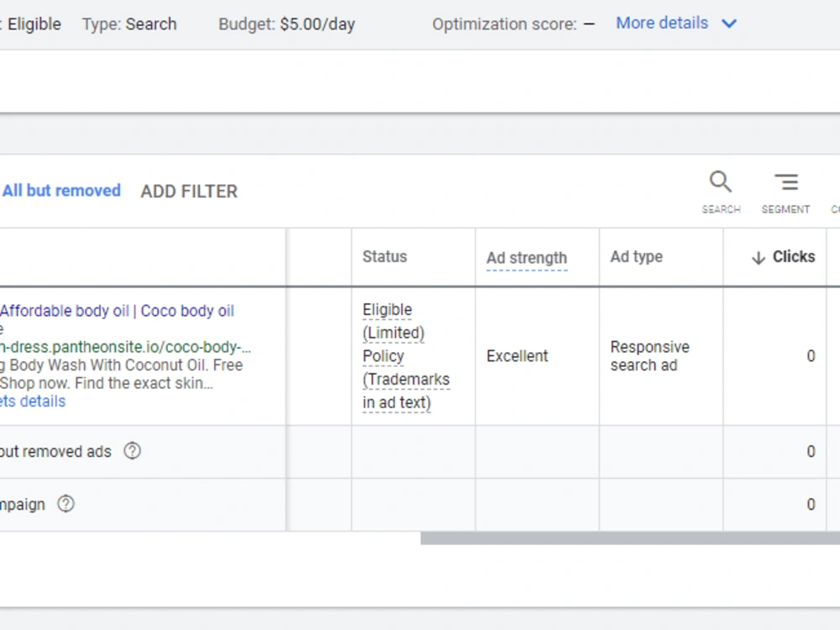Image resolution: width=840 pixels, height=630 pixels.
Task: Click help icon beside removed ads total
Action: 133,451
